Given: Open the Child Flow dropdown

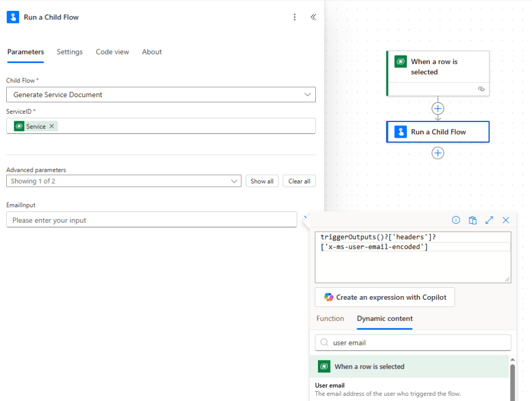Looking at the screenshot, I should pyautogui.click(x=307, y=95).
